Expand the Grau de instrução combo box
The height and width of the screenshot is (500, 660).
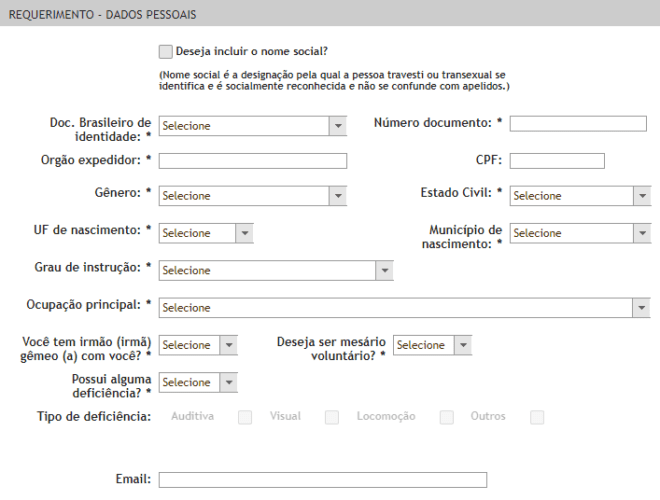(276, 270)
